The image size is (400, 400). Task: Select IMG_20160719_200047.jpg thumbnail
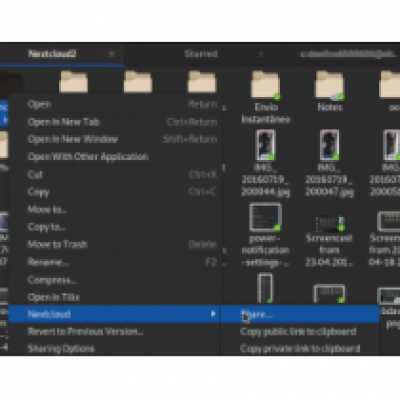pyautogui.click(x=330, y=145)
